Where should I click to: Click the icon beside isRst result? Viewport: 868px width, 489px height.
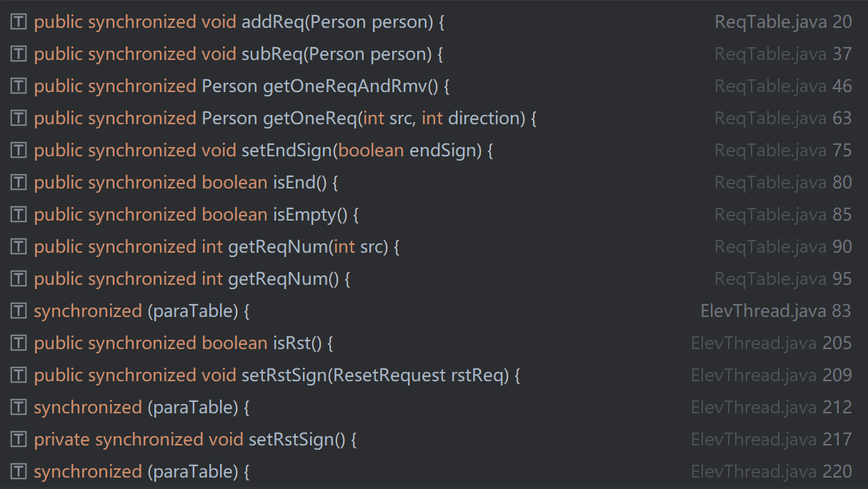pos(19,343)
